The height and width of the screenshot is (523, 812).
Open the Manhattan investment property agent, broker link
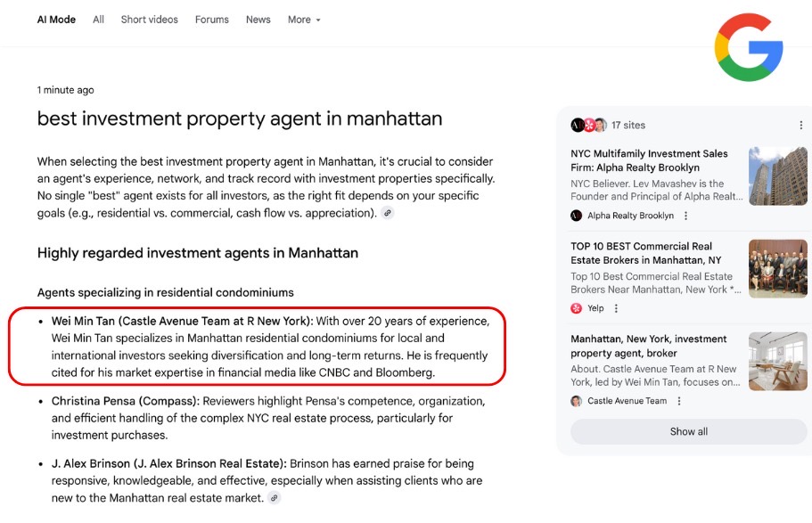point(648,346)
